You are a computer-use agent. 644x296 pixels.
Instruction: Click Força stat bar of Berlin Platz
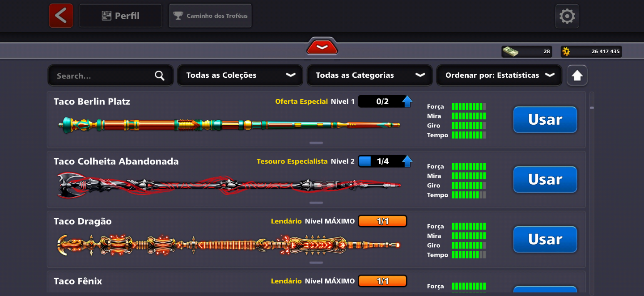(469, 106)
